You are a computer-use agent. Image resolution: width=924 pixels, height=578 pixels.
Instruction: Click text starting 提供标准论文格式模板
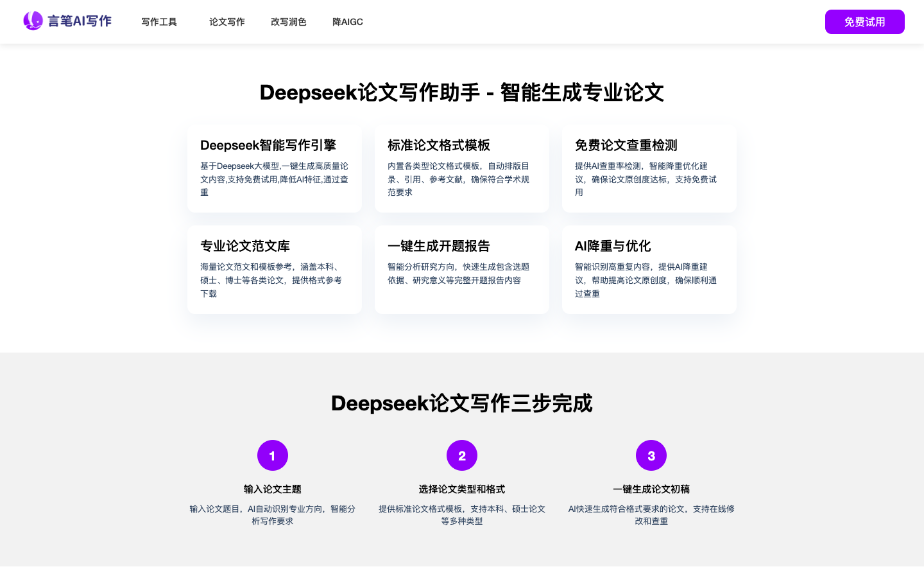[462, 515]
